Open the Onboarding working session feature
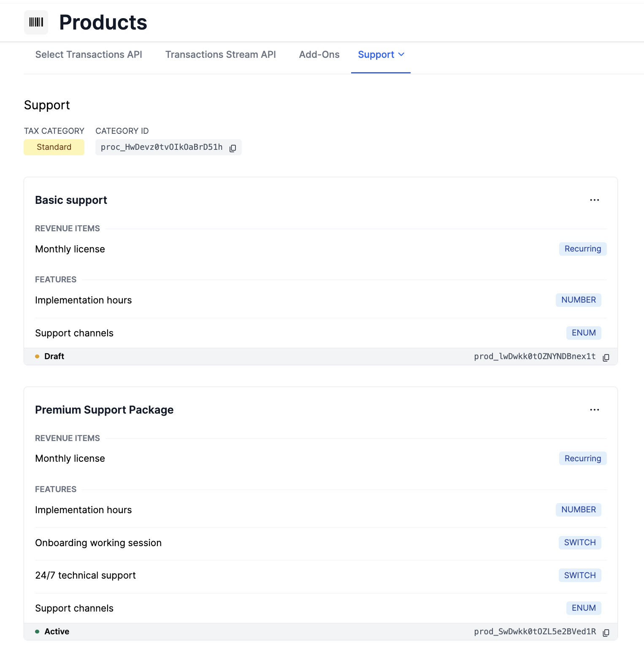 (98, 543)
